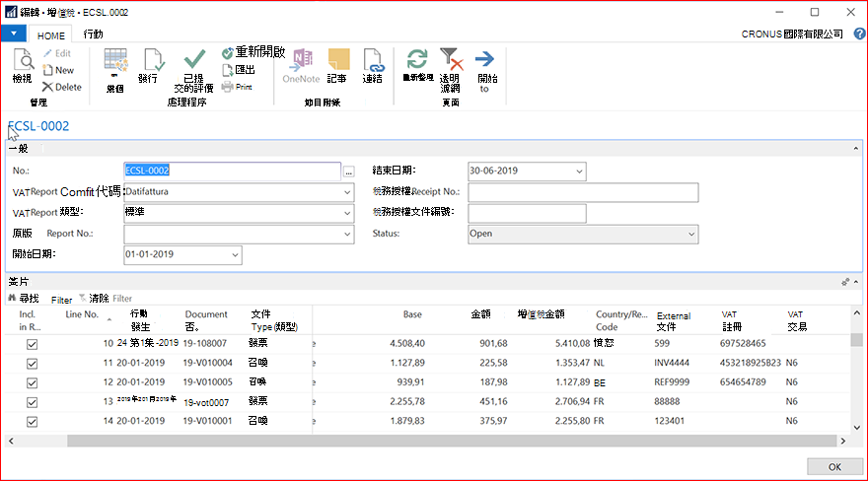Toggle Incl. in Report checkbox for line 11
The width and height of the screenshot is (868, 481).
(33, 364)
